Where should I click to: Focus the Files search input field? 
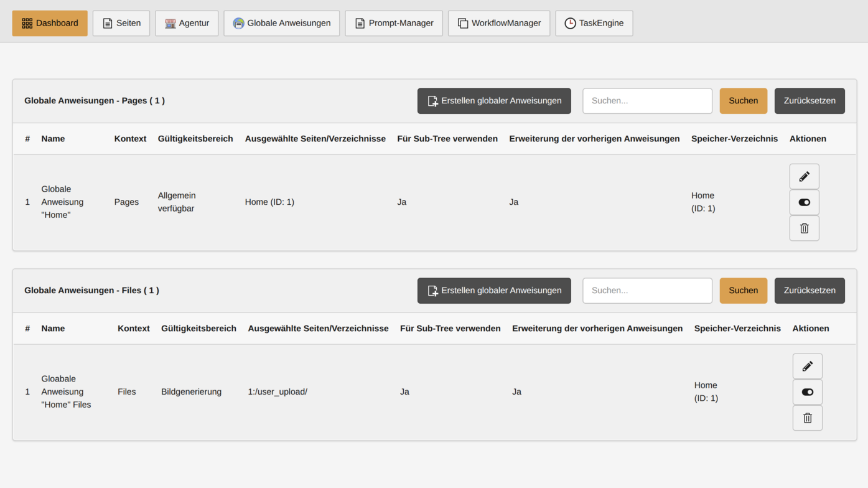[647, 291]
